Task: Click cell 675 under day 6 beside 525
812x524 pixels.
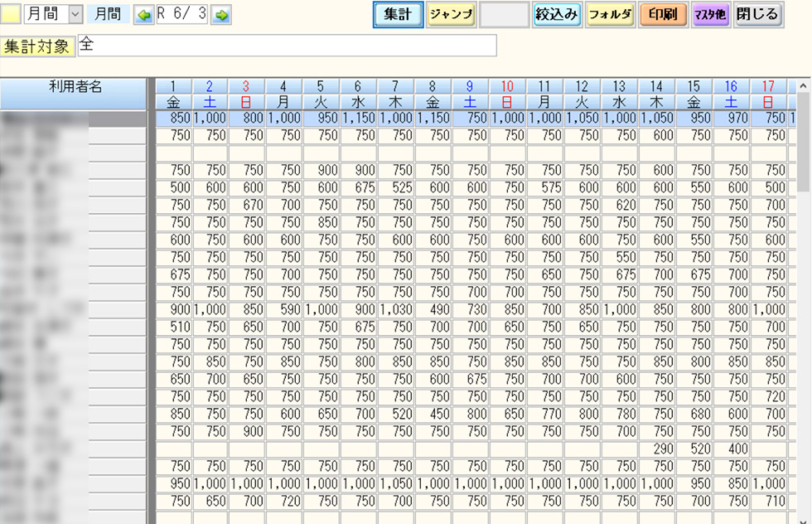Action: [x=358, y=187]
